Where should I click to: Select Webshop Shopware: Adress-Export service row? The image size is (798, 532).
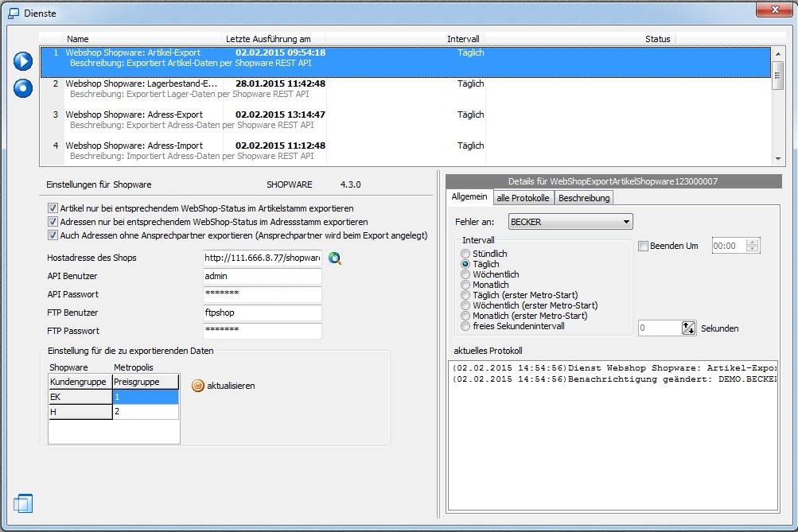(134, 115)
